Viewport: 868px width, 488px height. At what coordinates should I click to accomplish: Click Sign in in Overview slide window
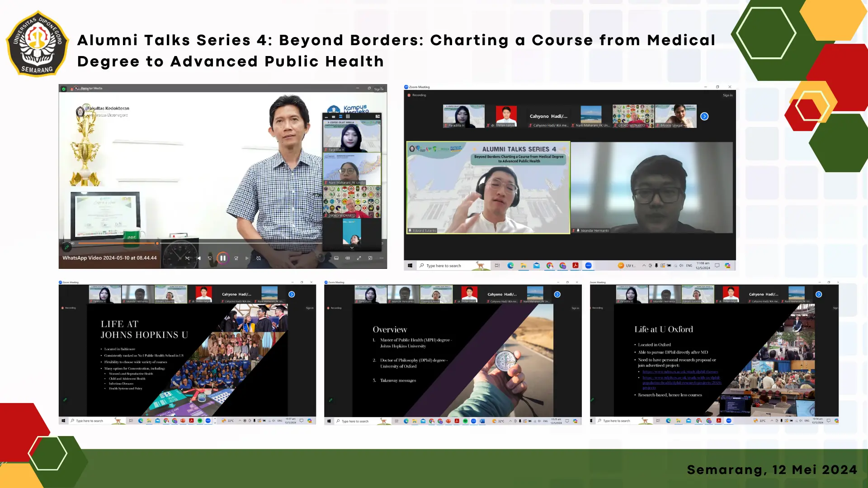575,308
